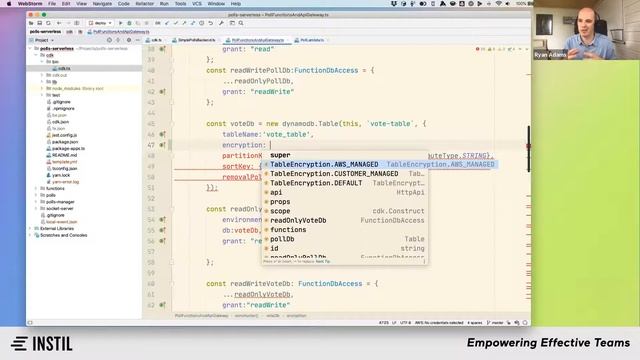The height and width of the screenshot is (360, 640).
Task: Expand the functions folder
Action: [36, 189]
